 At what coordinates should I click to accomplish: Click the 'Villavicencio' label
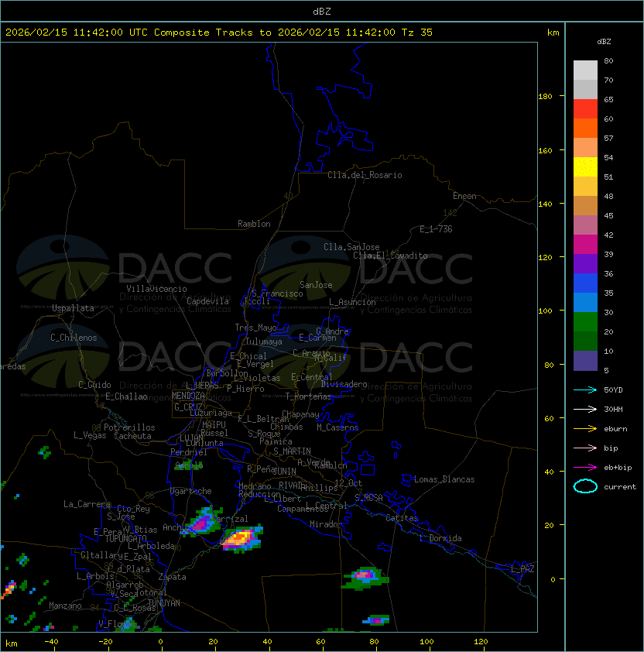click(156, 289)
